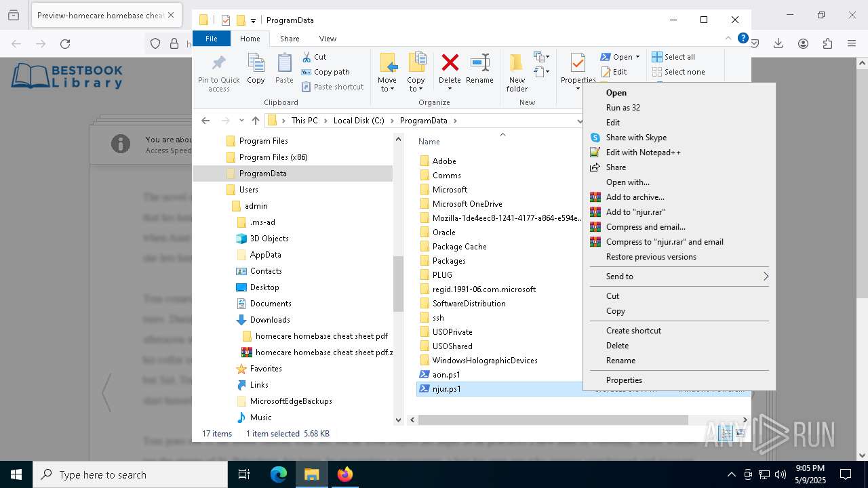Click the Copy icon in Clipboard group
The width and height of the screenshot is (868, 488).
click(x=256, y=64)
